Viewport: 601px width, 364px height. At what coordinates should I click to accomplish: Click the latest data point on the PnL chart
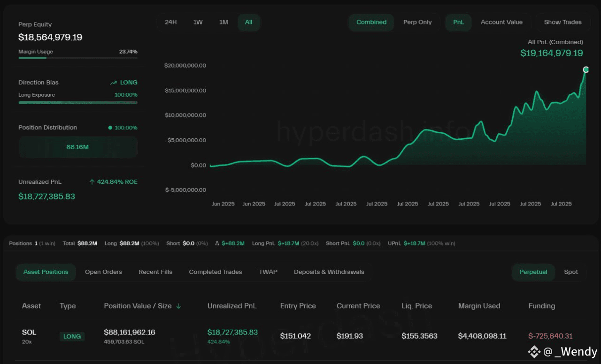pos(586,70)
